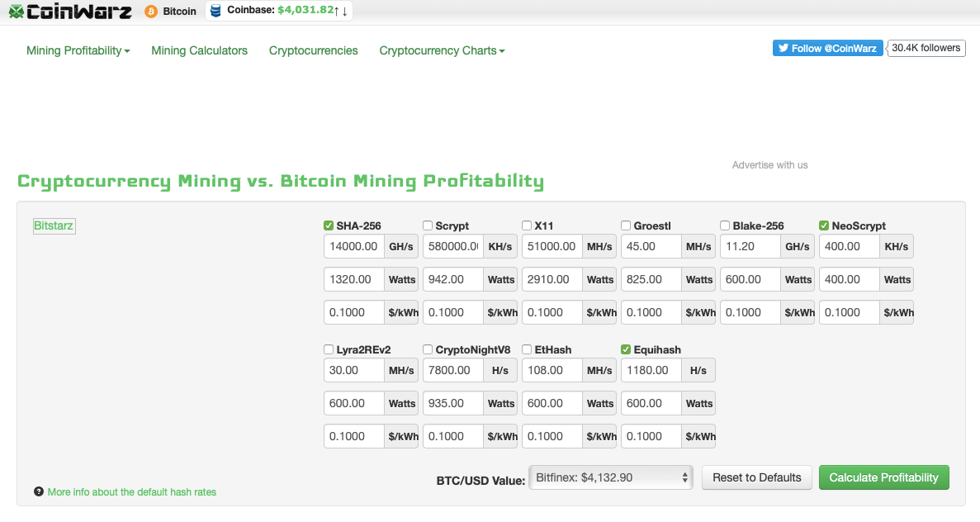Disable the Equihash checkbox
This screenshot has width=980, height=522.
(626, 349)
